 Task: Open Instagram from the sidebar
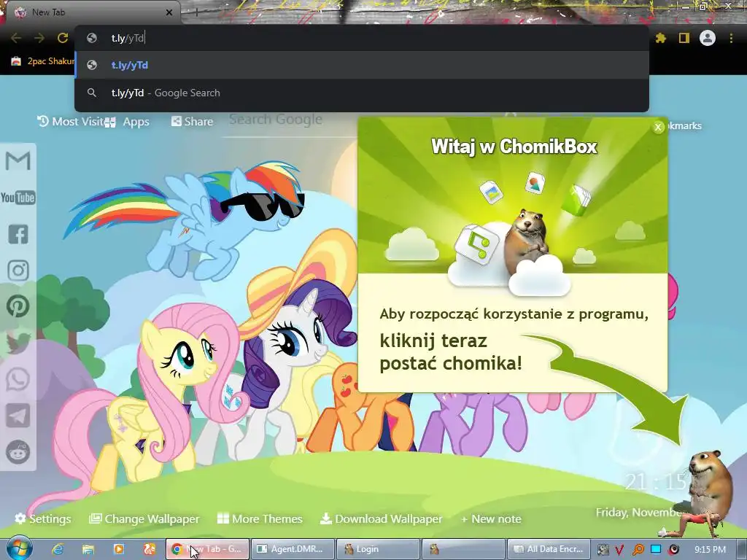[x=18, y=271]
